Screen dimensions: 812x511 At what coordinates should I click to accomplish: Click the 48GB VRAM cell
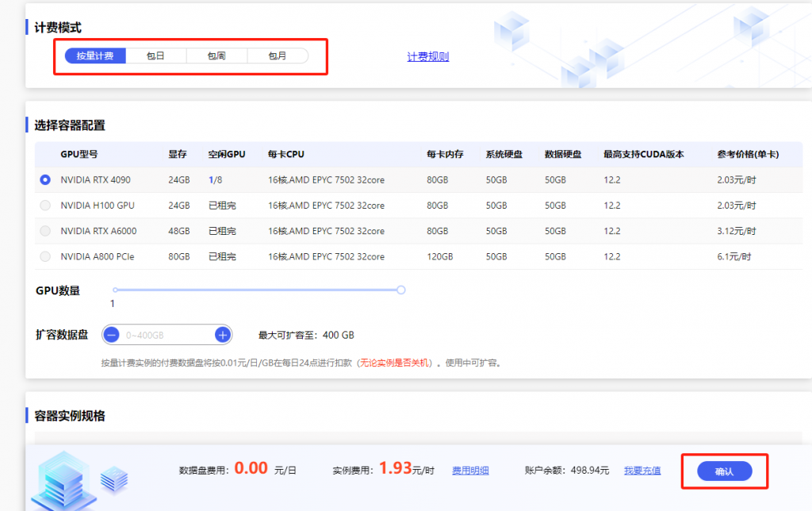click(x=178, y=231)
